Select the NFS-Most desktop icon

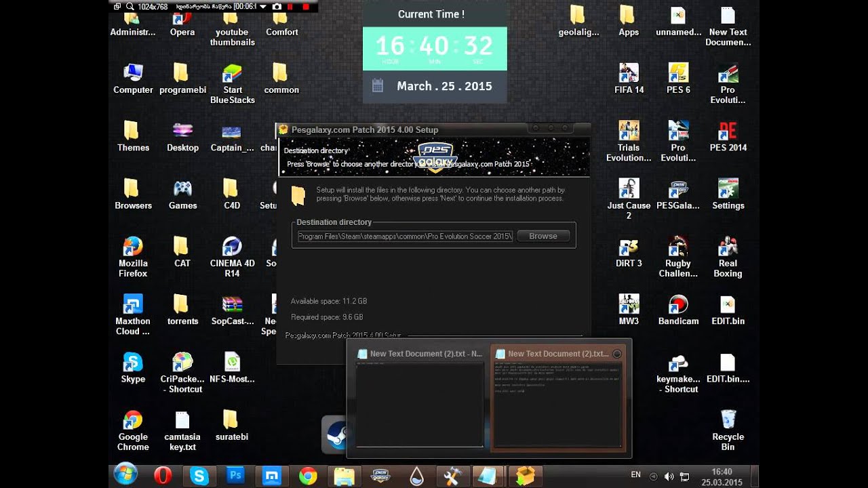tap(232, 368)
